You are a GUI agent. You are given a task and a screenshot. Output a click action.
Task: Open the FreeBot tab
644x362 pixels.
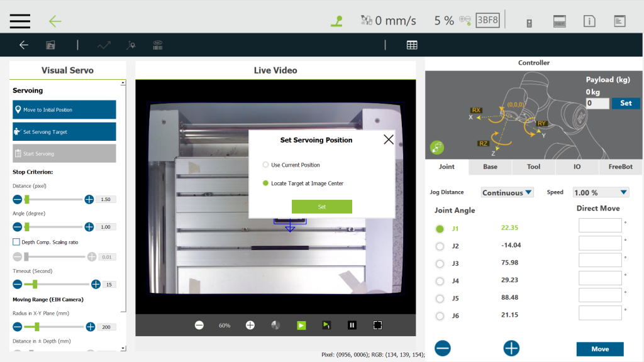(621, 167)
